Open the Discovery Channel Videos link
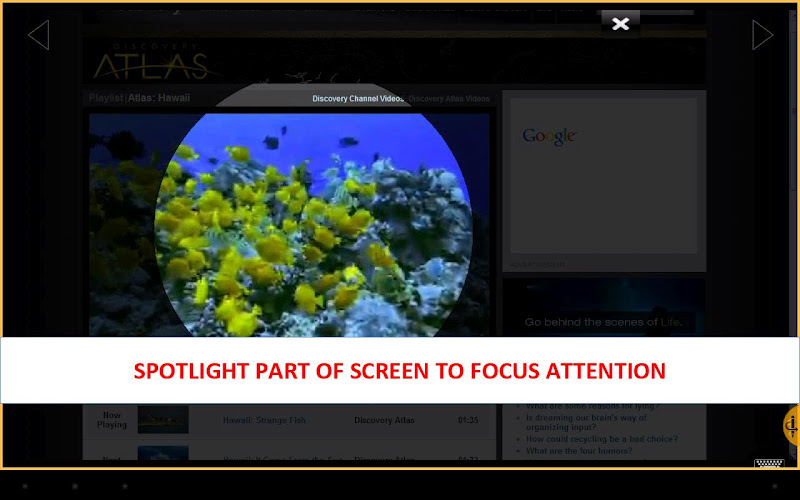800x500 pixels. point(358,98)
